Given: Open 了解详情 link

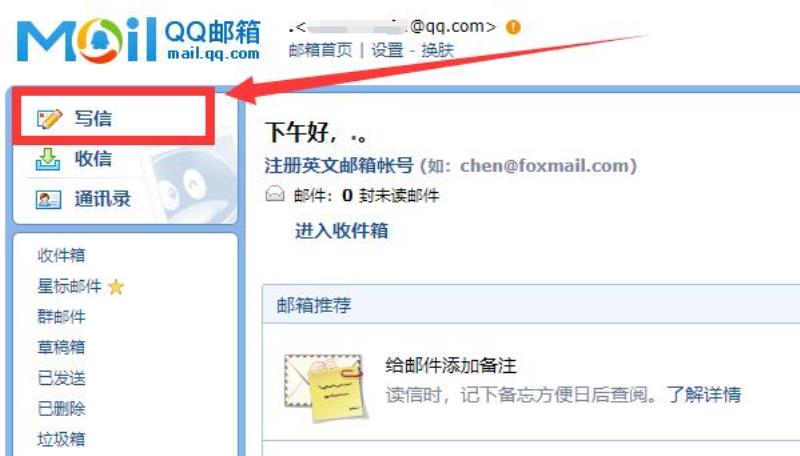Looking at the screenshot, I should [x=704, y=395].
